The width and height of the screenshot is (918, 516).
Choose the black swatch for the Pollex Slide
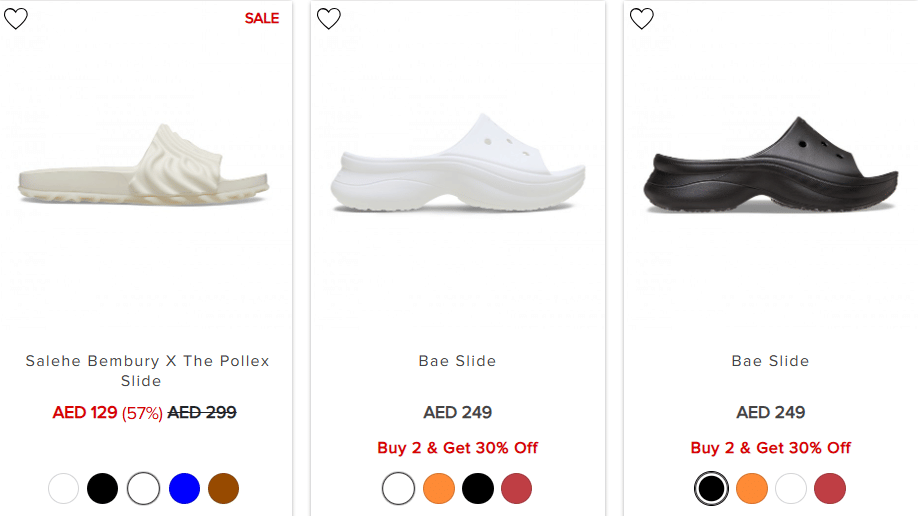pos(103,488)
